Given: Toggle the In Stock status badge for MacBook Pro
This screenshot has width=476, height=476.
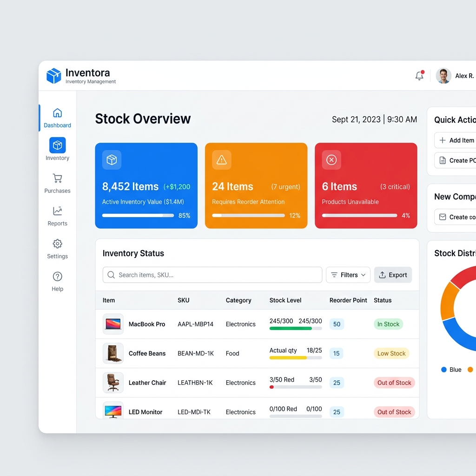Looking at the screenshot, I should [x=388, y=324].
